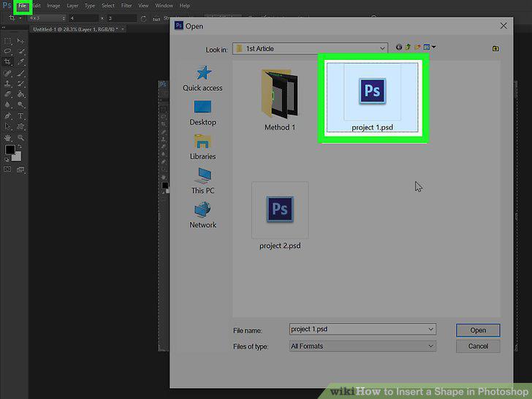Select the Rectangular Marquee tool
The width and height of the screenshot is (532, 399).
click(x=7, y=41)
